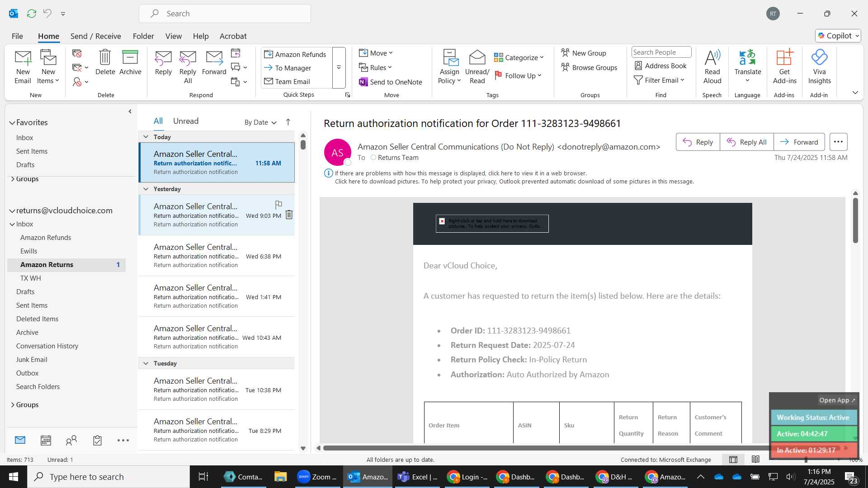
Task: Open the Rules dropdown
Action: pyautogui.click(x=376, y=67)
